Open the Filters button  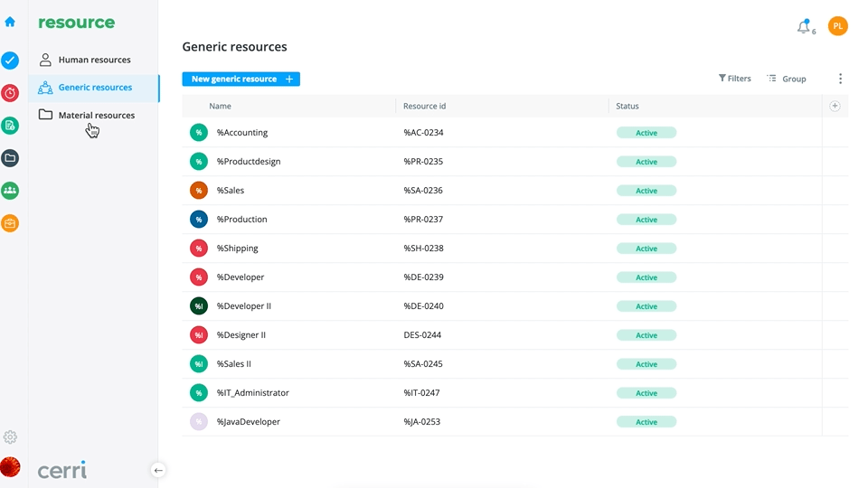(x=734, y=79)
